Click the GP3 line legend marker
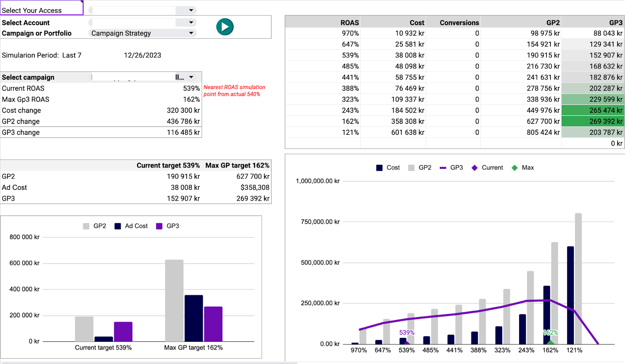This screenshot has height=364, width=625. tap(443, 168)
